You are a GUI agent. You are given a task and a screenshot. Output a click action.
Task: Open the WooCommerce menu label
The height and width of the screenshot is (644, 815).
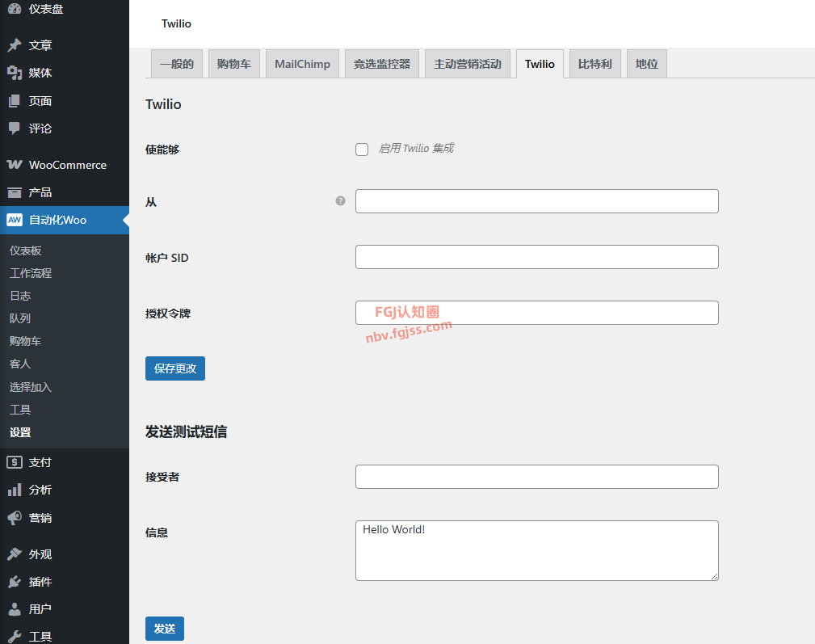68,165
